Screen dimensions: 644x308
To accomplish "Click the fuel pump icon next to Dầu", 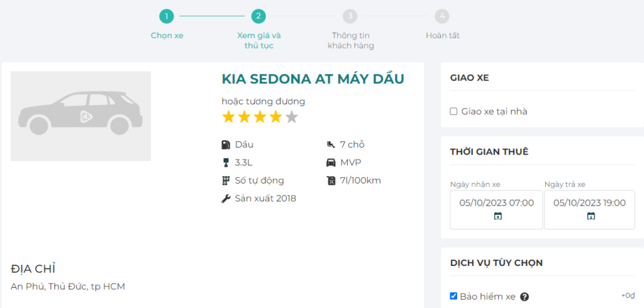I will click(226, 145).
